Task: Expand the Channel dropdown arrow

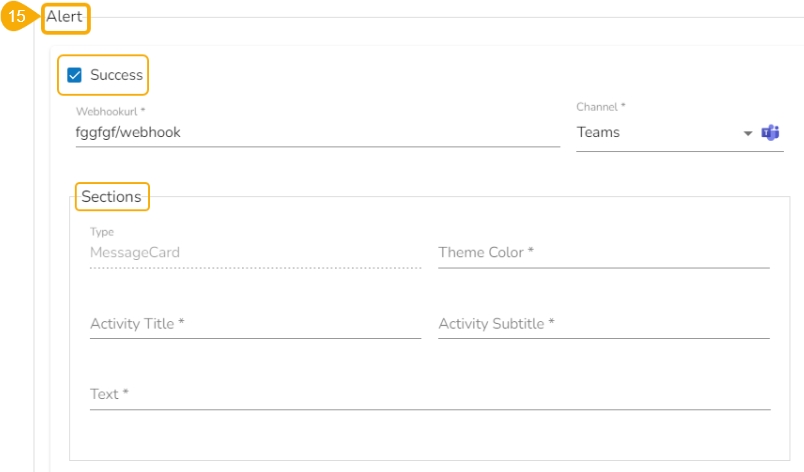Action: point(747,133)
